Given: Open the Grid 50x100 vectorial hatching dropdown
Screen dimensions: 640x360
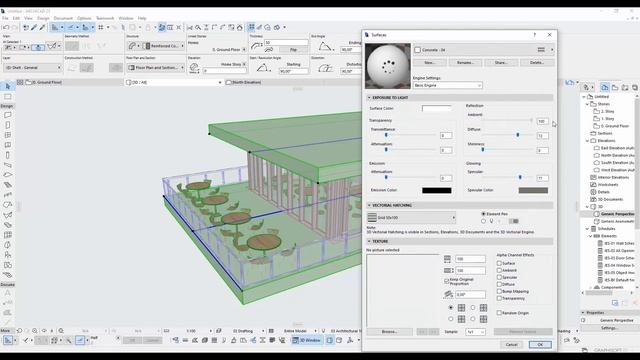Looking at the screenshot, I should tap(411, 218).
